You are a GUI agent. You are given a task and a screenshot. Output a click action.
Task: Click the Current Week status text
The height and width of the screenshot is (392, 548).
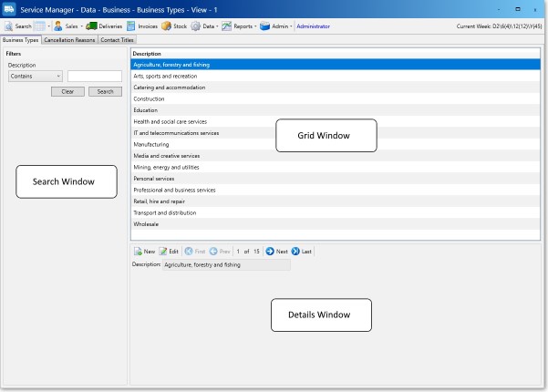499,26
